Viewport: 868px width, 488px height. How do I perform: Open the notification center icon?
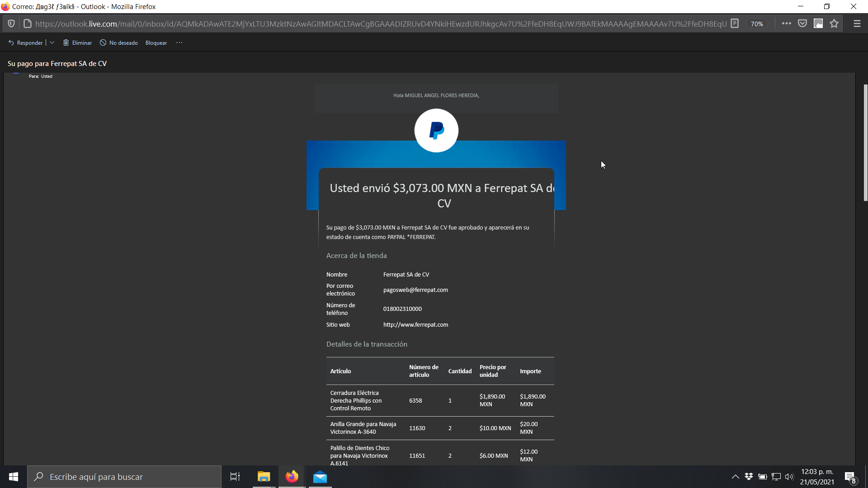point(850,477)
